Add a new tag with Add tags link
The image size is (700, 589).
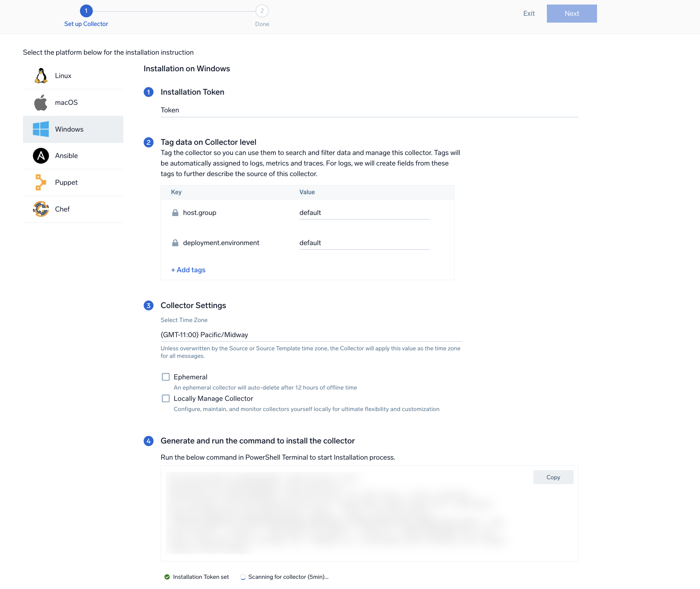tap(188, 270)
